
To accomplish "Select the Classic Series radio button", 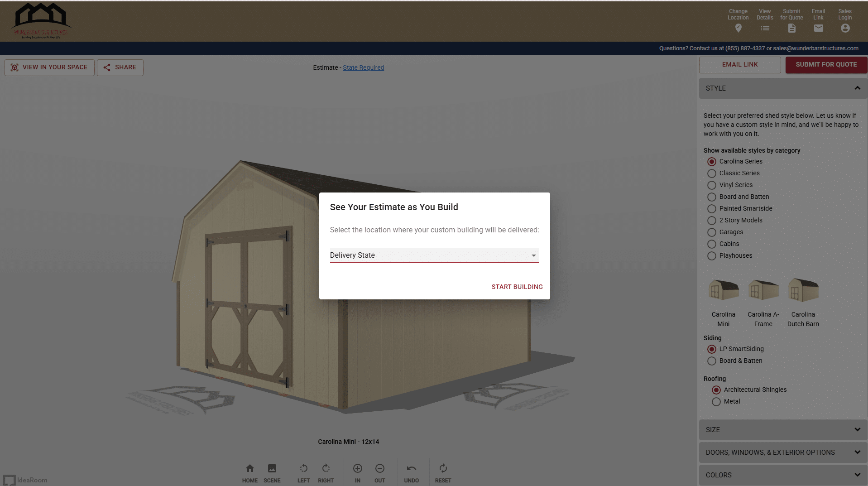I will (712, 173).
